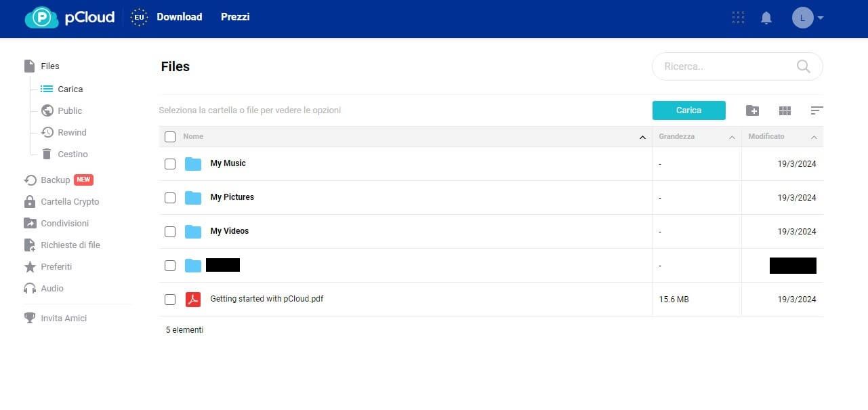Open the Audio library

point(52,288)
